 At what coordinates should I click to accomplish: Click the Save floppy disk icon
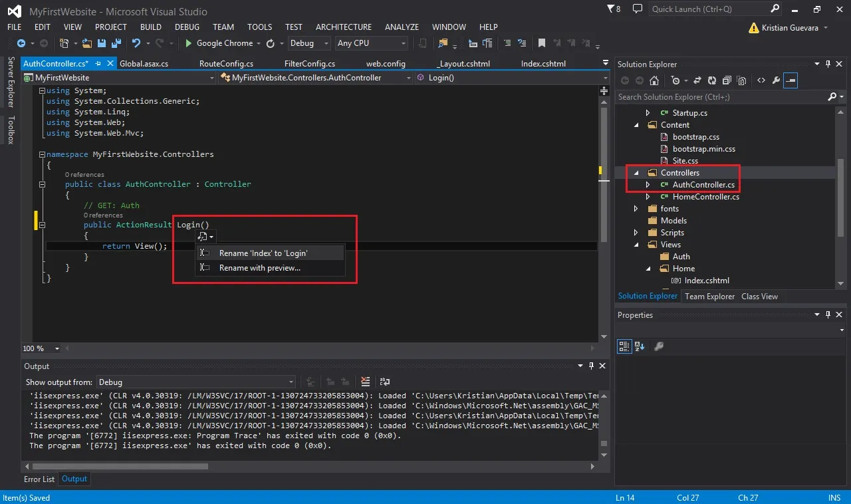102,43
